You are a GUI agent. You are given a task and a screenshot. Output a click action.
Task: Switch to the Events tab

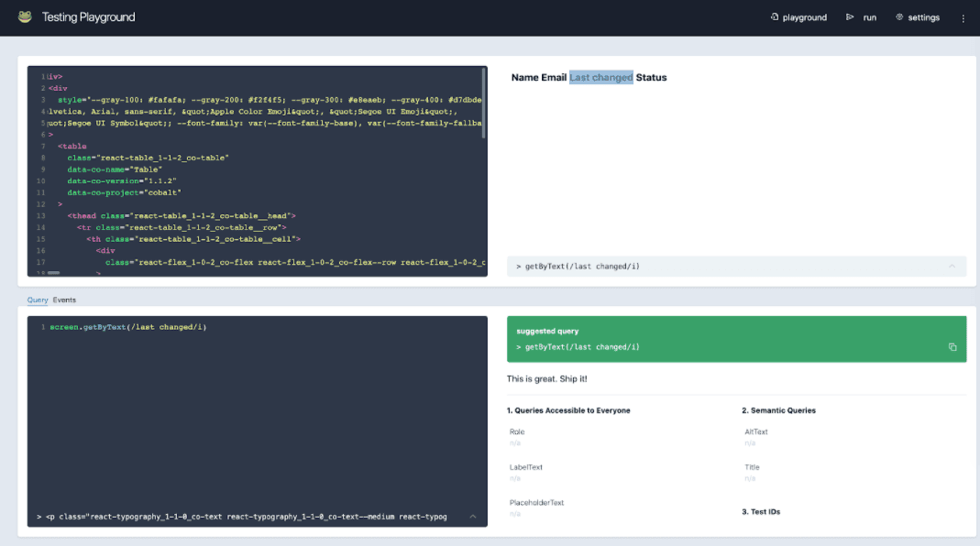(63, 299)
